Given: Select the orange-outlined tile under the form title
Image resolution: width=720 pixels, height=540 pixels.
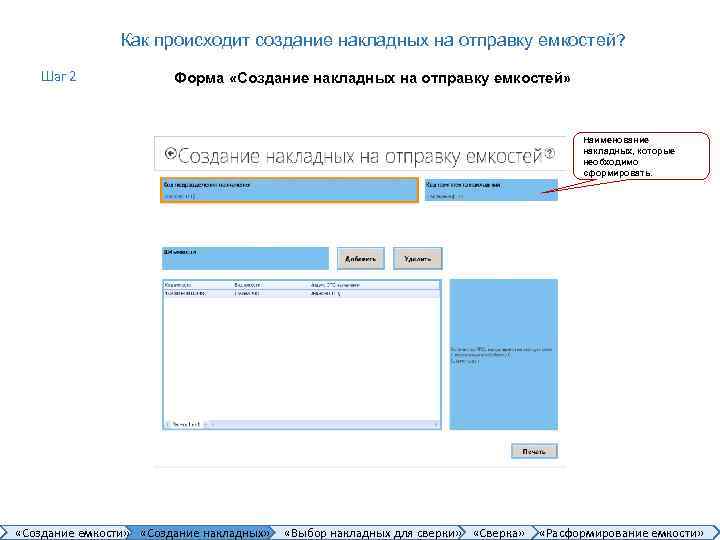Looking at the screenshot, I should click(289, 190).
